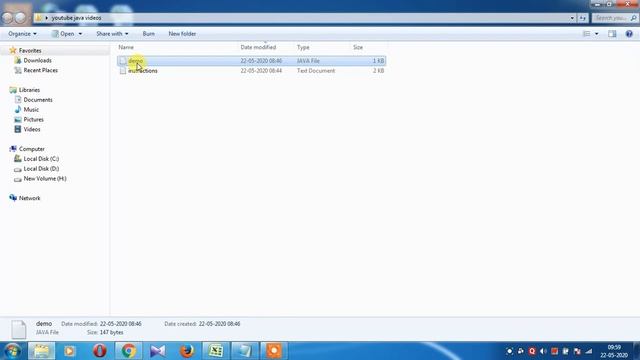
Task: Open Visual Studio from the taskbar
Action: tap(158, 351)
